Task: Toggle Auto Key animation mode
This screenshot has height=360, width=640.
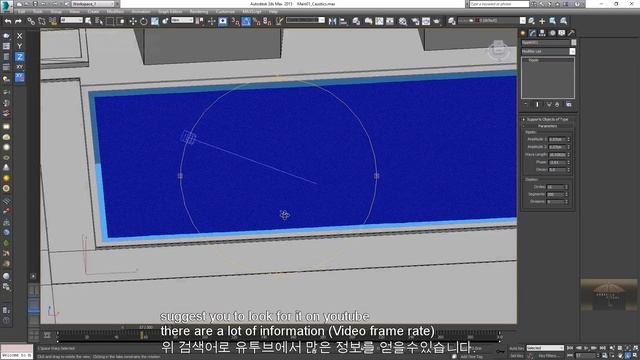Action: 516,348
